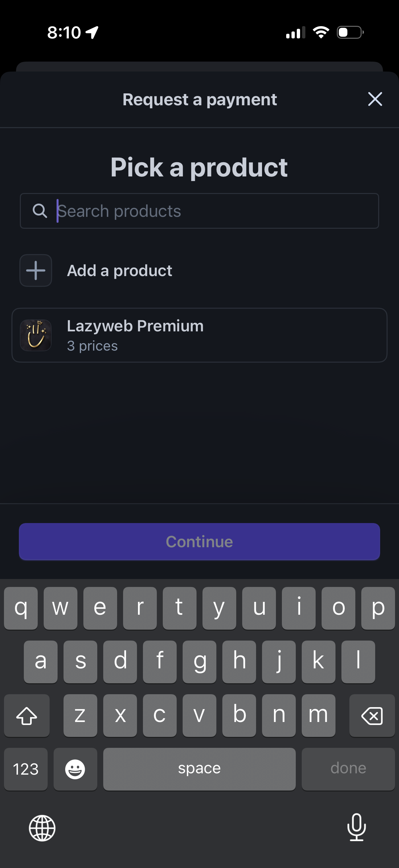Tap the battery status icon

350,32
